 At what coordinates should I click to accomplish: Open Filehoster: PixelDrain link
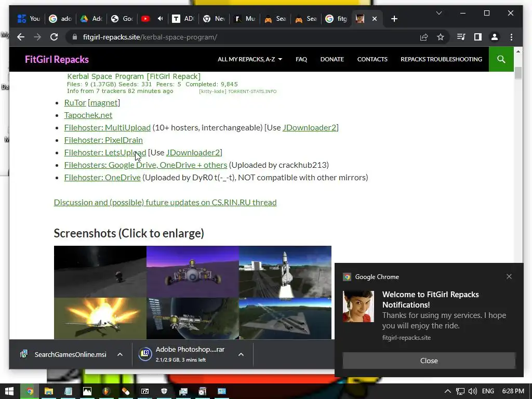click(103, 140)
